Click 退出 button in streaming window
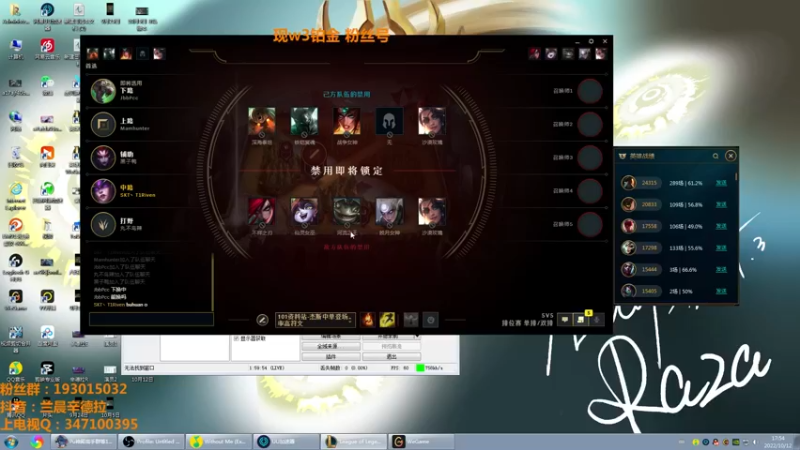 [x=391, y=357]
